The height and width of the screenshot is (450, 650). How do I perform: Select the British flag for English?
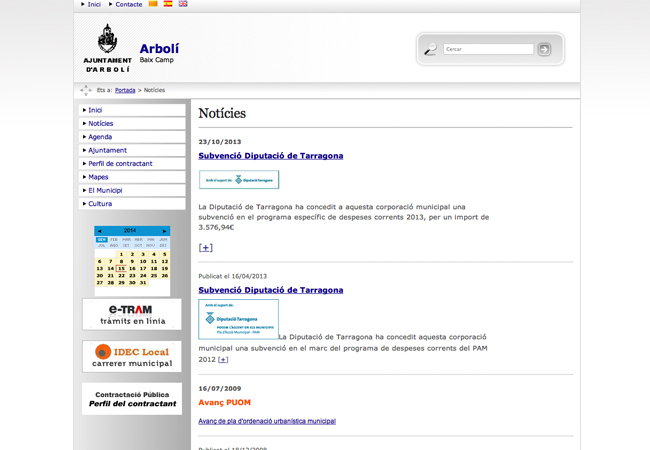[183, 4]
